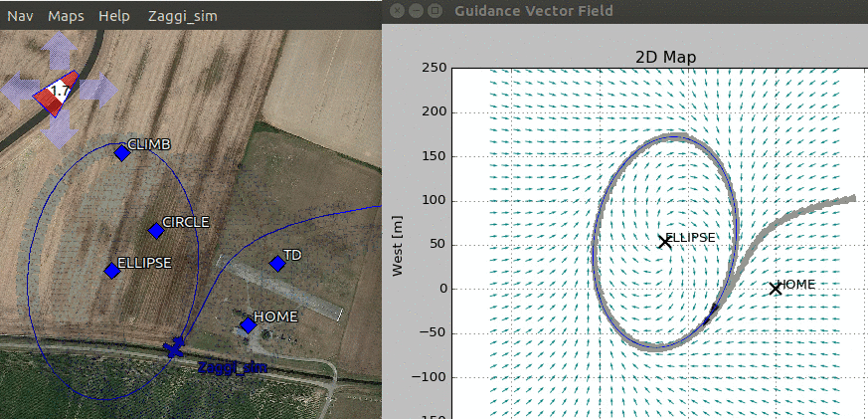This screenshot has width=868, height=419.
Task: Click the Zaggi_sim aircraft label
Action: (x=233, y=367)
